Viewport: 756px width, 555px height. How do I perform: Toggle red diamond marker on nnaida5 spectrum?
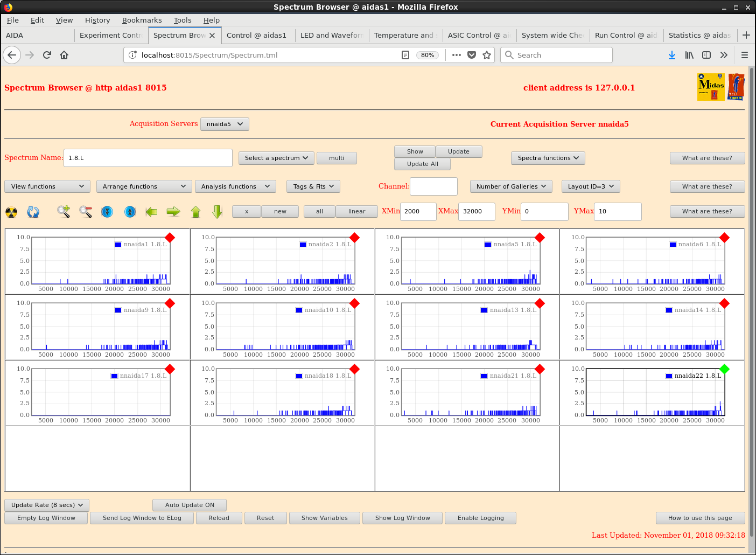(x=540, y=238)
